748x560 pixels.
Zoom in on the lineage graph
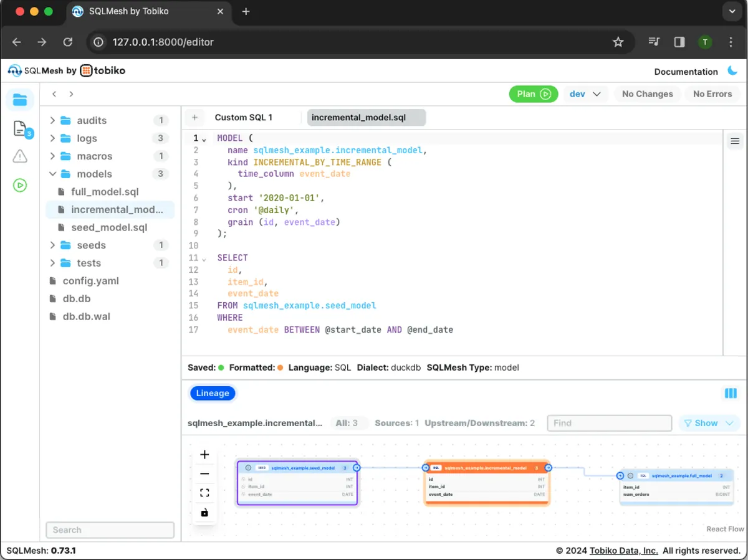(x=204, y=455)
